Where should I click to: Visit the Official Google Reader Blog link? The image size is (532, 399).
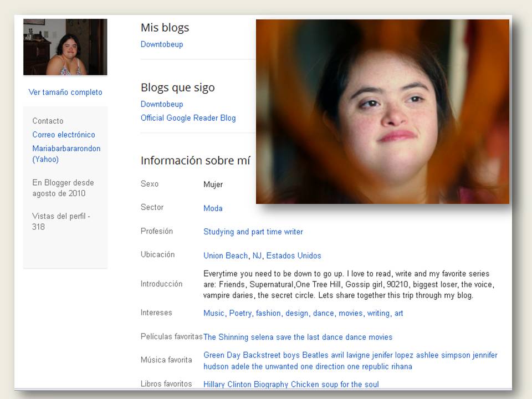coord(188,118)
